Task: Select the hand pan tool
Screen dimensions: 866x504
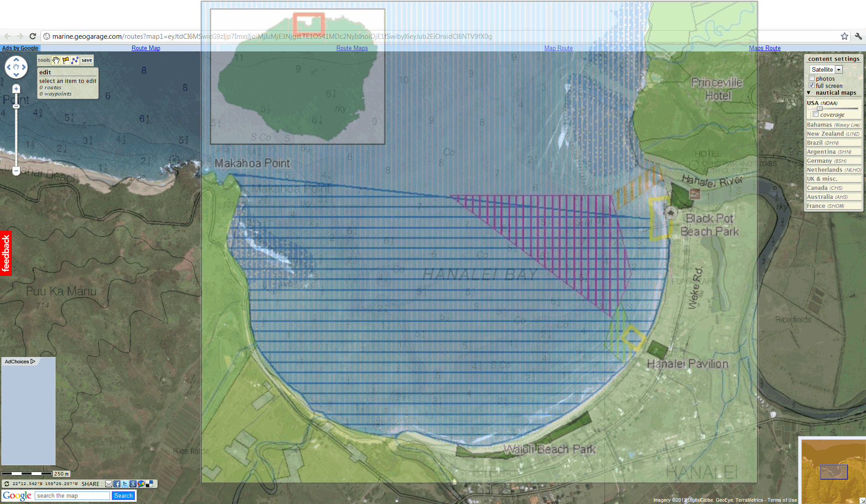Action: 56,60
